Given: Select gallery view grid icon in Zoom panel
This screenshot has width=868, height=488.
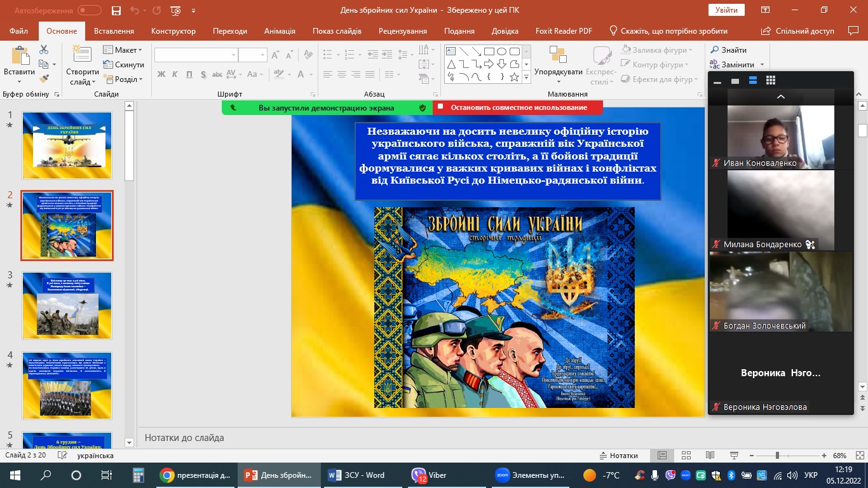Looking at the screenshot, I should coord(771,81).
